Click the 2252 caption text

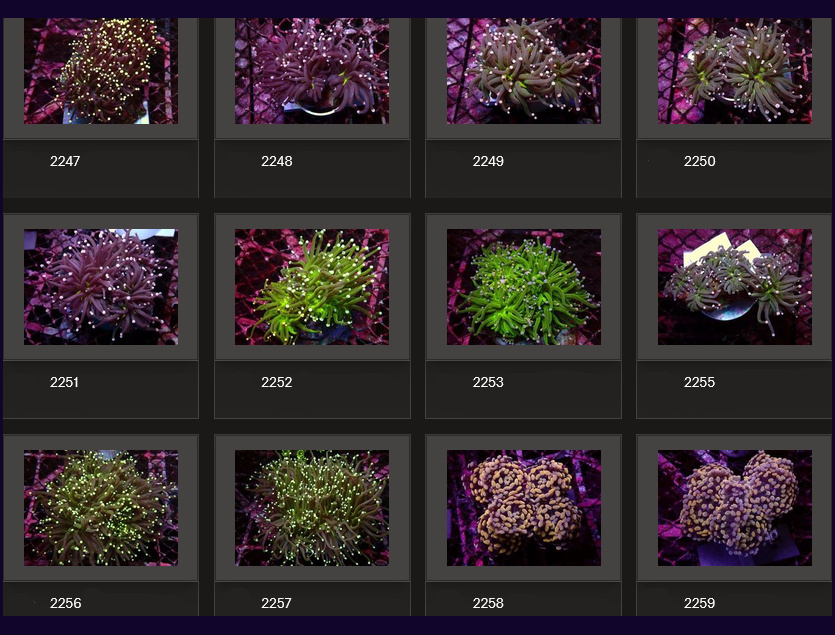pos(276,382)
